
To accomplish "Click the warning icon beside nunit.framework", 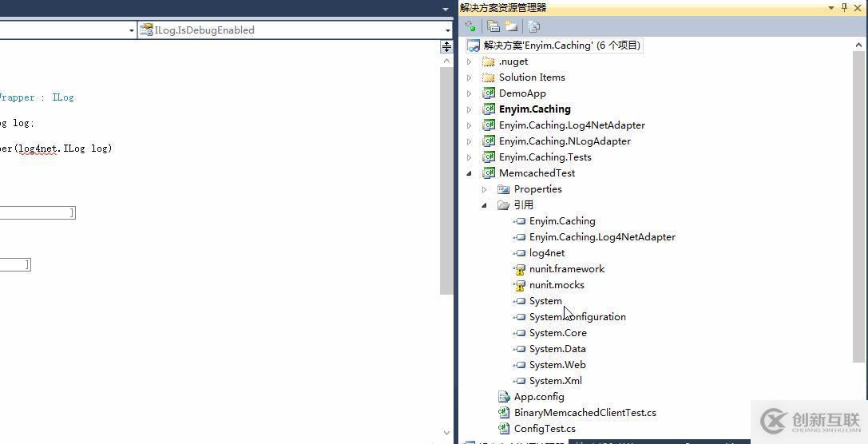I will coord(519,270).
